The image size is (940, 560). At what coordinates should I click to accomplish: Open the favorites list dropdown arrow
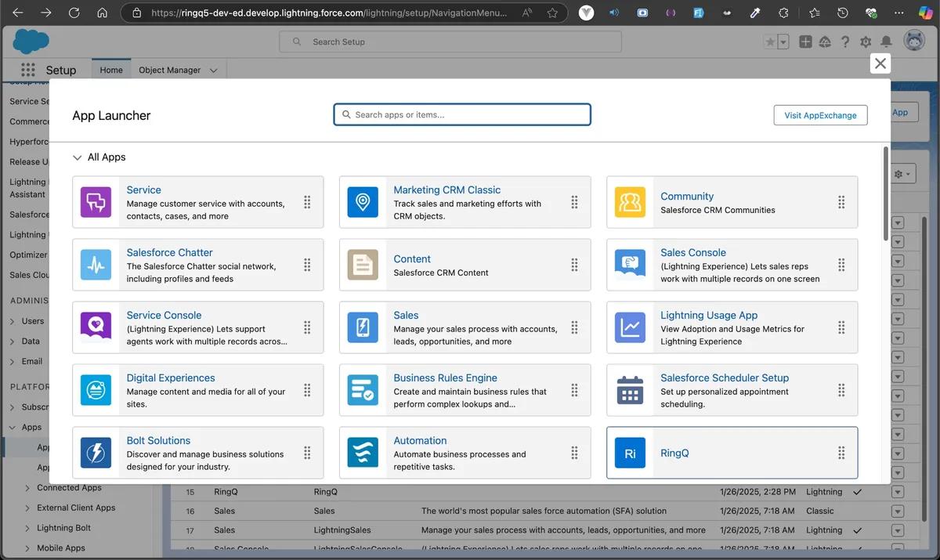click(783, 42)
